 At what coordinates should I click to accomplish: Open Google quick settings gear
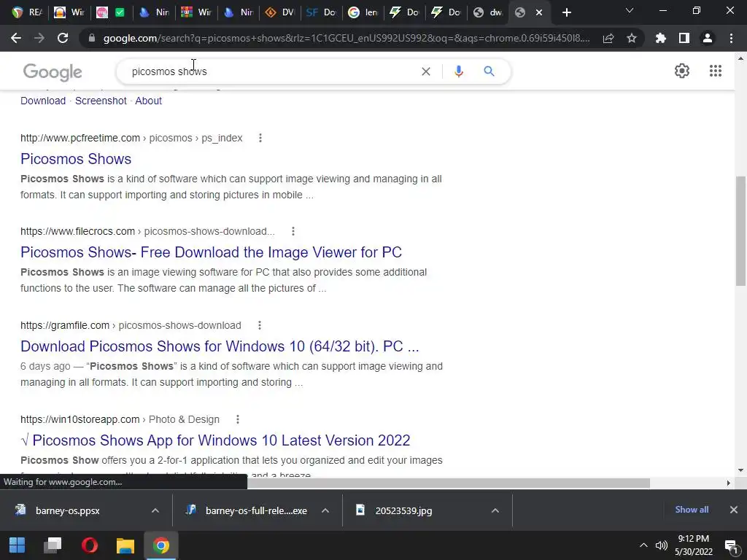click(x=682, y=71)
